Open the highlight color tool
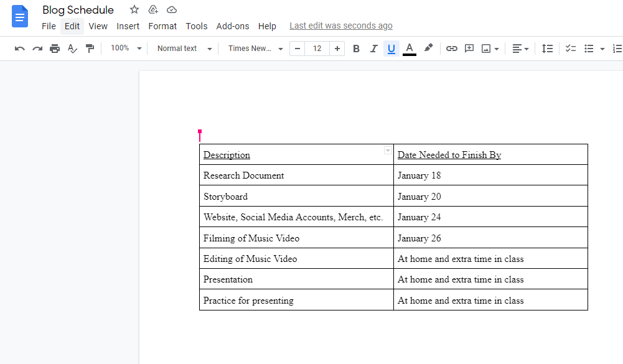623x364 pixels. (428, 49)
